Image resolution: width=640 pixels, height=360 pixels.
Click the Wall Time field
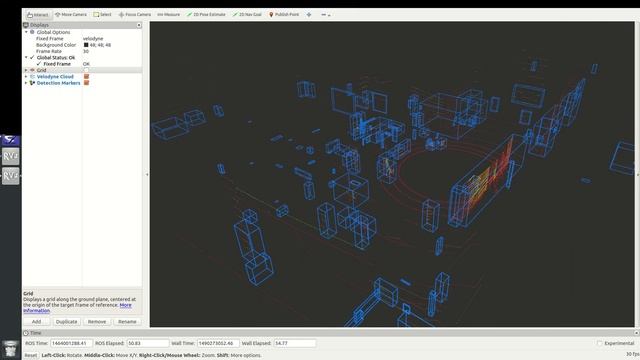coord(218,343)
